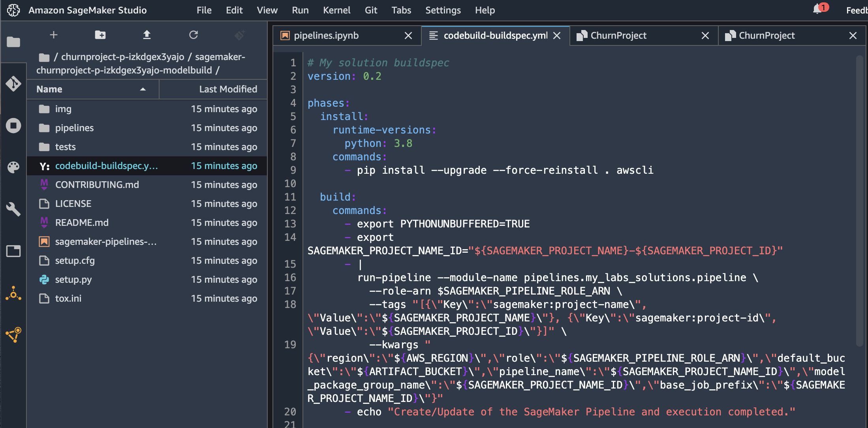
Task: Close the pipelines.ipynb tab
Action: 408,36
